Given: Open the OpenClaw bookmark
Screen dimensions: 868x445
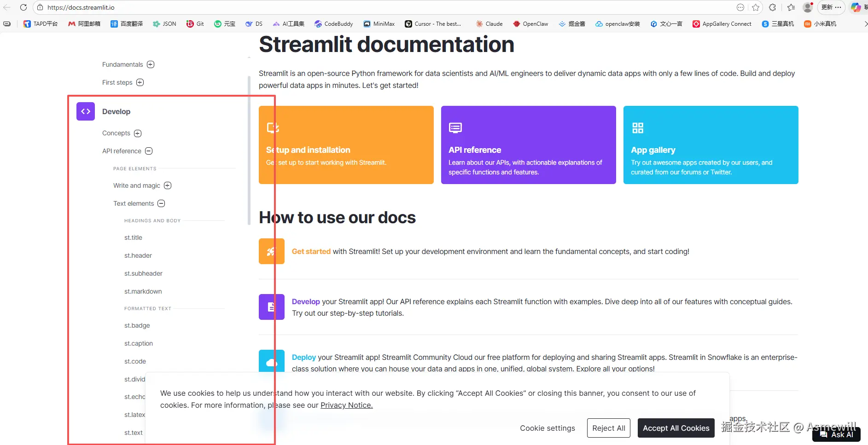Looking at the screenshot, I should pyautogui.click(x=530, y=24).
